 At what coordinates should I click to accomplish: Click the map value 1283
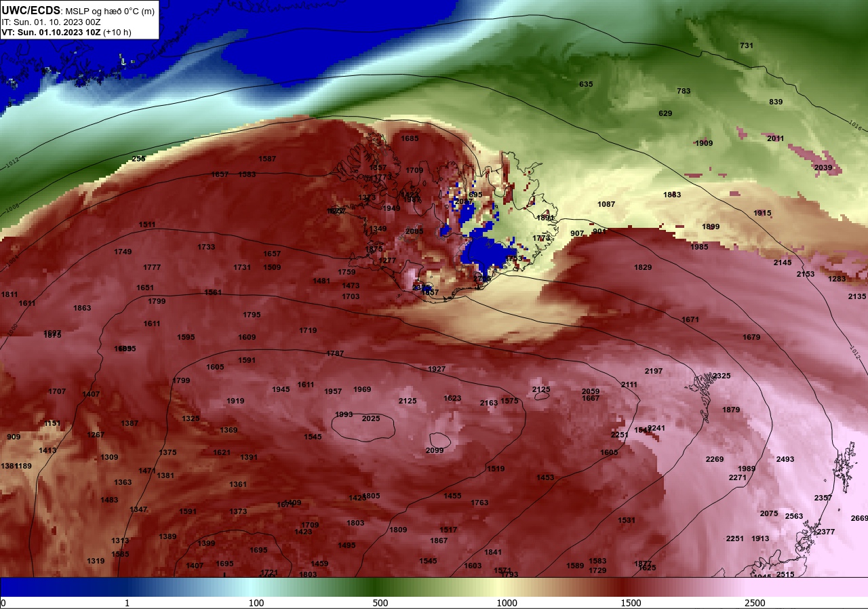point(837,279)
